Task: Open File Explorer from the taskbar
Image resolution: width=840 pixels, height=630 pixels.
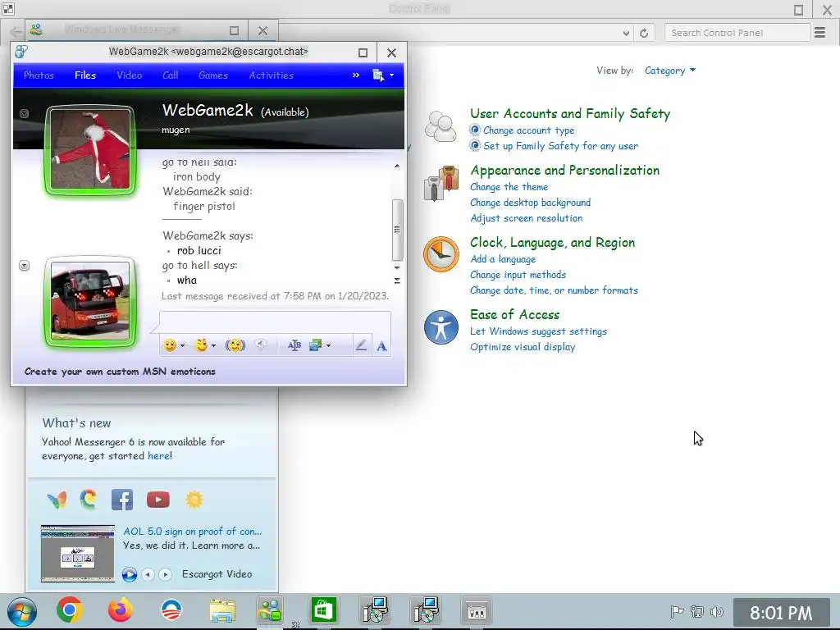Action: pos(222,610)
